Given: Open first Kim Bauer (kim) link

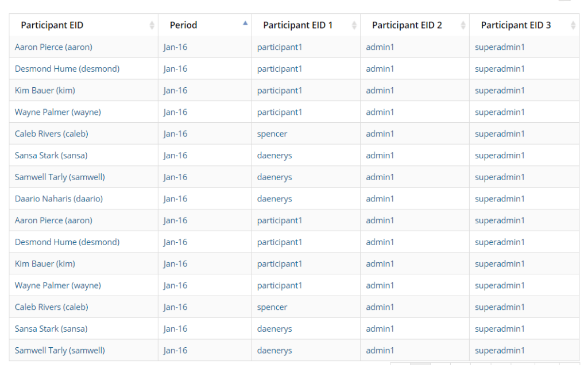Looking at the screenshot, I should [x=45, y=91].
